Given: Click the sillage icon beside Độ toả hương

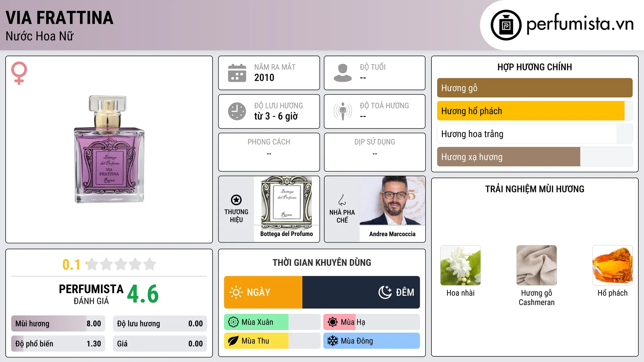Looking at the screenshot, I should tap(343, 111).
